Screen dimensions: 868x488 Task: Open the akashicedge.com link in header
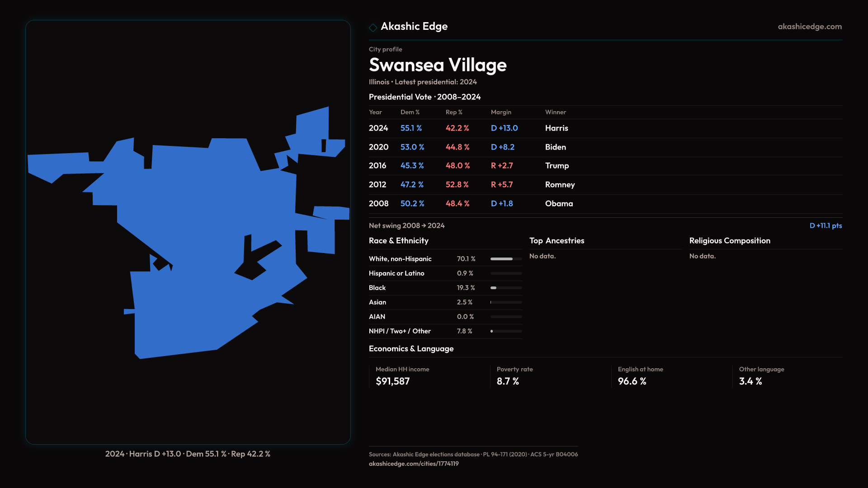click(x=809, y=27)
